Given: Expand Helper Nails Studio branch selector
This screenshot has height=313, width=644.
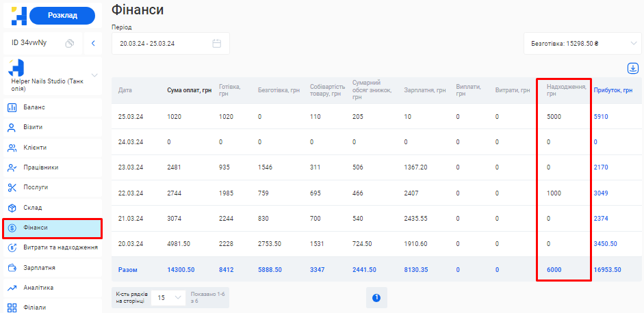Looking at the screenshot, I should (x=94, y=74).
